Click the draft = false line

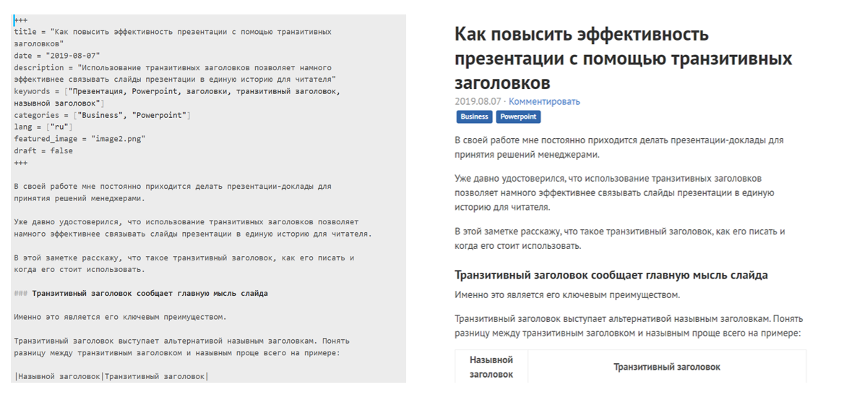43,150
